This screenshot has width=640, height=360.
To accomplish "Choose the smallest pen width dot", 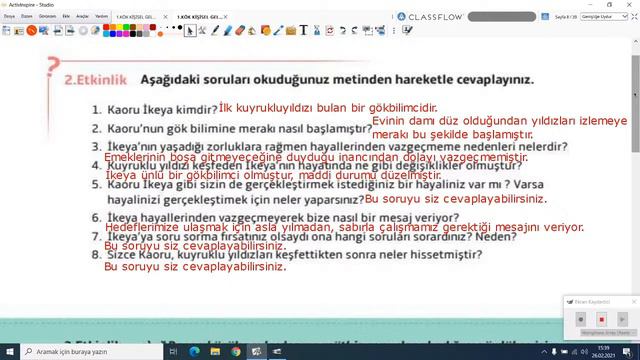I will click(x=161, y=27).
